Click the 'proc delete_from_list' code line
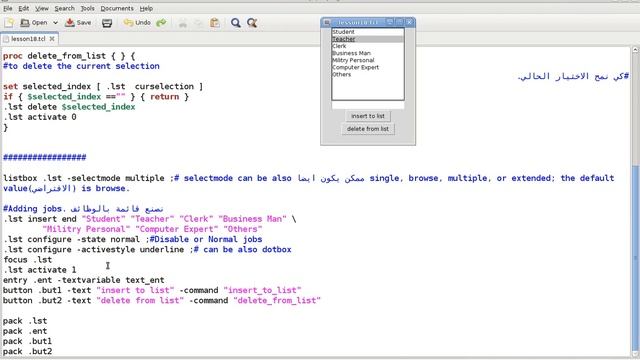 pyautogui.click(x=69, y=56)
